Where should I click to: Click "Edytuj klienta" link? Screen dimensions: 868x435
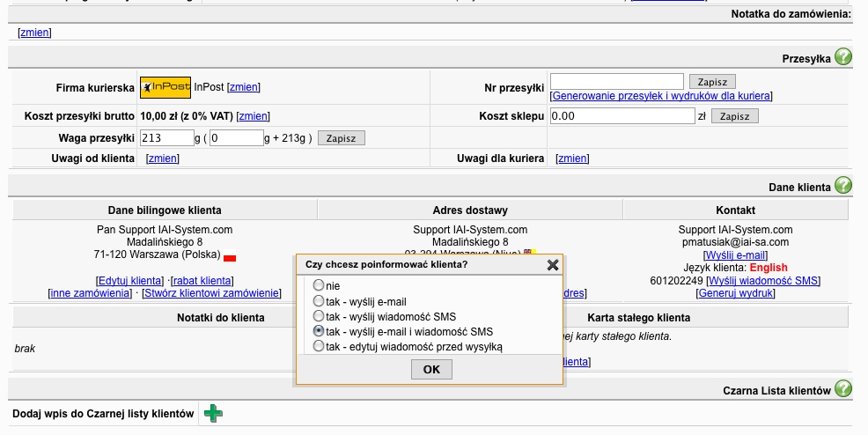(x=130, y=280)
